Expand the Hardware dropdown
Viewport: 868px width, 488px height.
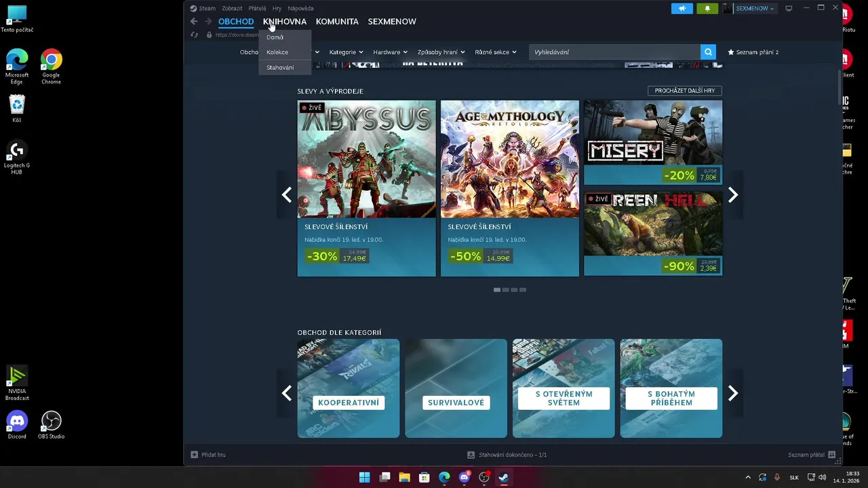390,52
